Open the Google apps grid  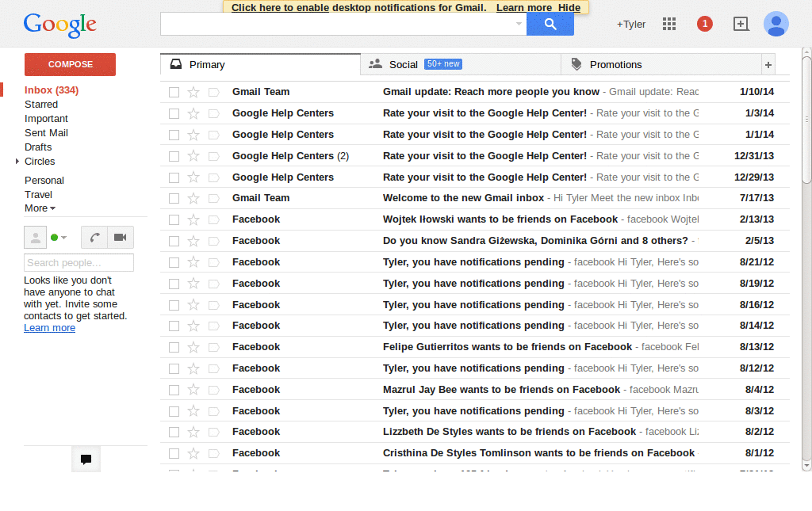(669, 24)
